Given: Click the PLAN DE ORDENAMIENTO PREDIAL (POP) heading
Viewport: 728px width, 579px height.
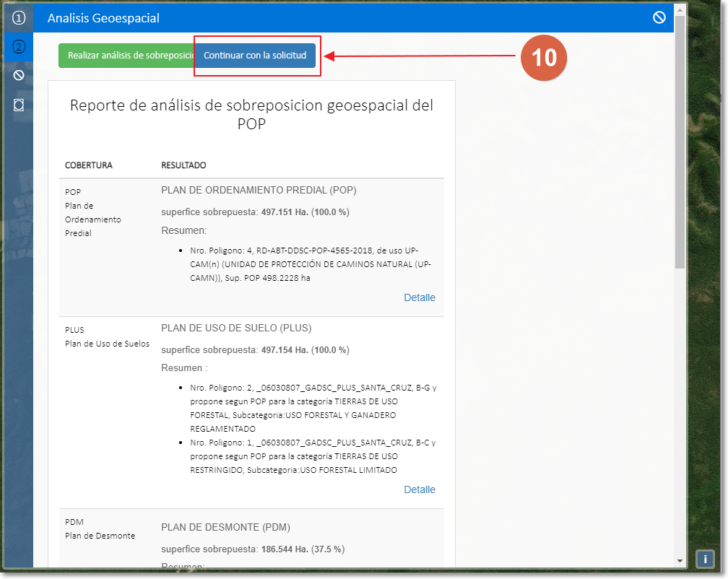Looking at the screenshot, I should [x=259, y=191].
